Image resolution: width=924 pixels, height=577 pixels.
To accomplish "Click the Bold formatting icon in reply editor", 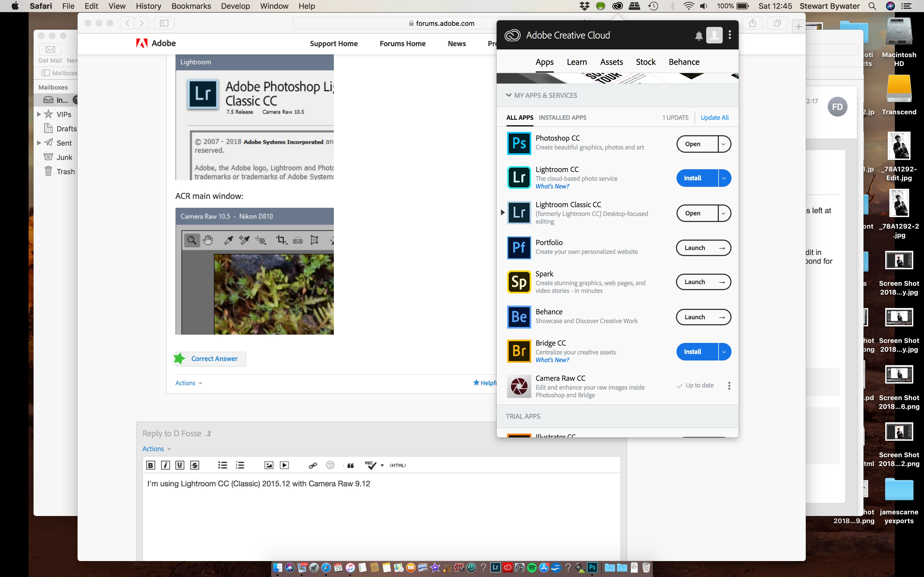I will tap(150, 465).
